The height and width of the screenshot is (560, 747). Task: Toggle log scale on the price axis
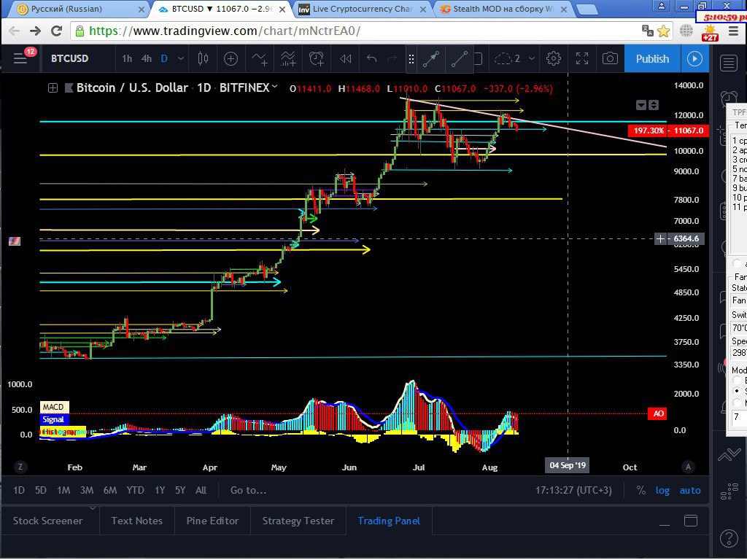tap(662, 490)
